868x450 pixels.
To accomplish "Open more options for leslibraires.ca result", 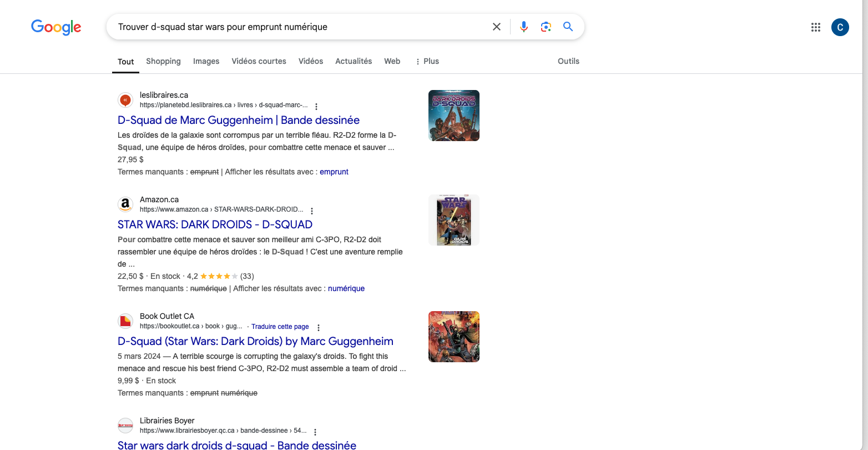I will click(x=316, y=107).
